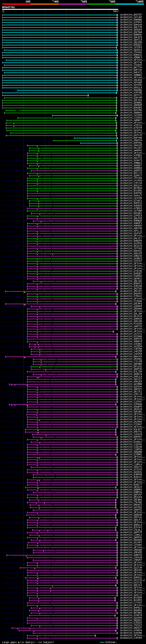This screenshot has width=146, height=644.
Task: Open the UniRef100_A9U2L4 entry
Action: pos(131,87)
